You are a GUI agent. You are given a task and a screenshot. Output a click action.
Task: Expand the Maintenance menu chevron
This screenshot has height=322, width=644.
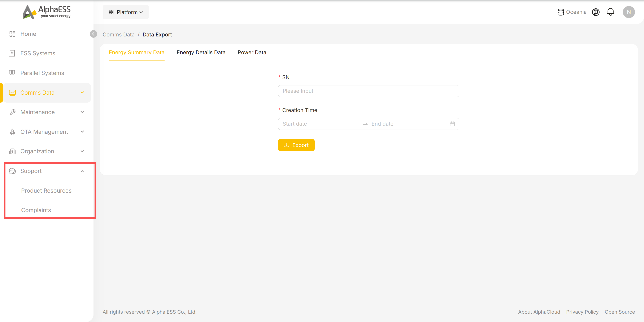pyautogui.click(x=82, y=112)
